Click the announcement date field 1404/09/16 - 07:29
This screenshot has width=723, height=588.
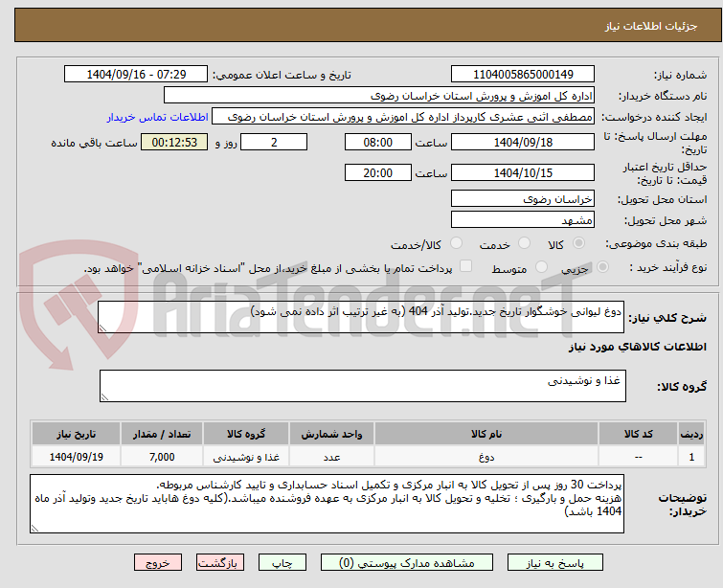tap(136, 75)
